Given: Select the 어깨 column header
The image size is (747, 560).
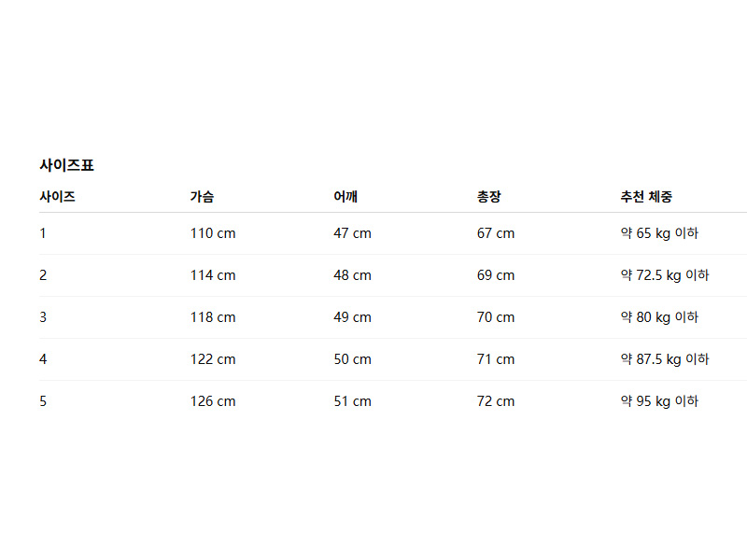Looking at the screenshot, I should pos(345,197).
